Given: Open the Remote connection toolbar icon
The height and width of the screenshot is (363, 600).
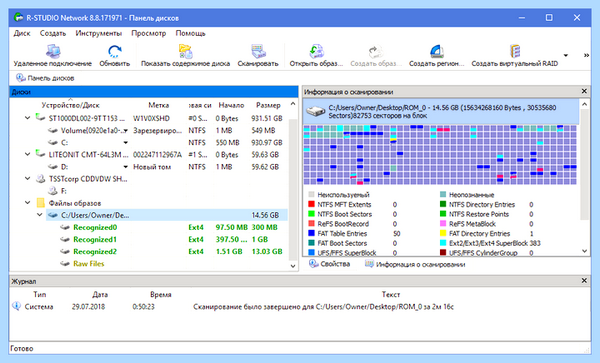Looking at the screenshot, I should click(53, 51).
